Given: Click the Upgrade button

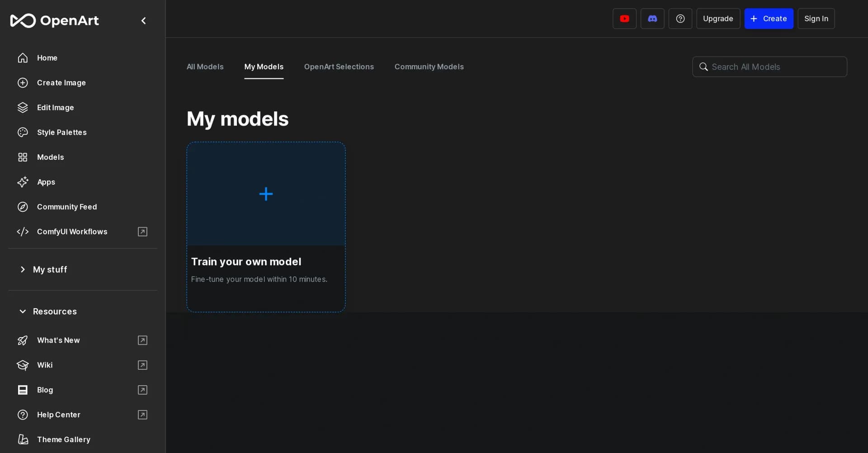Looking at the screenshot, I should coord(718,19).
